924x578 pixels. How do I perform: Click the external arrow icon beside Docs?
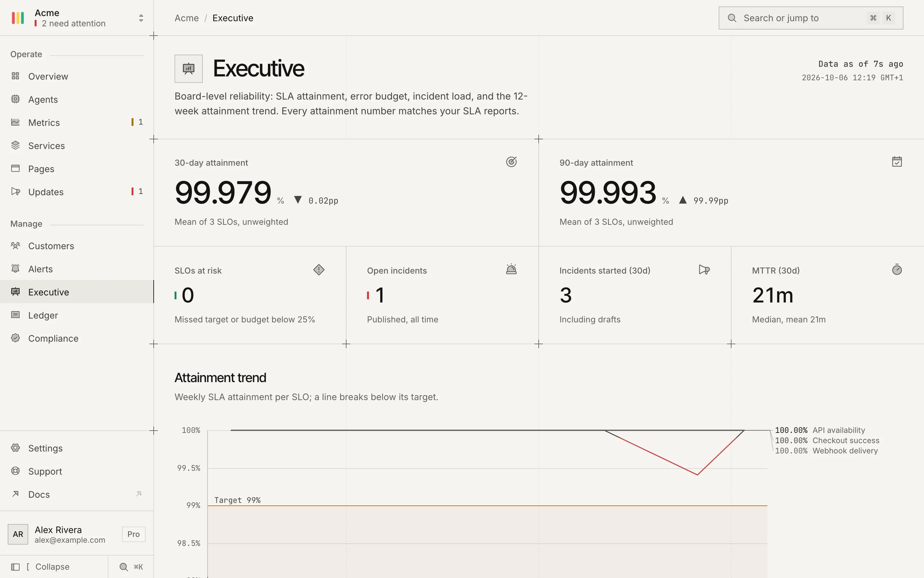139,494
